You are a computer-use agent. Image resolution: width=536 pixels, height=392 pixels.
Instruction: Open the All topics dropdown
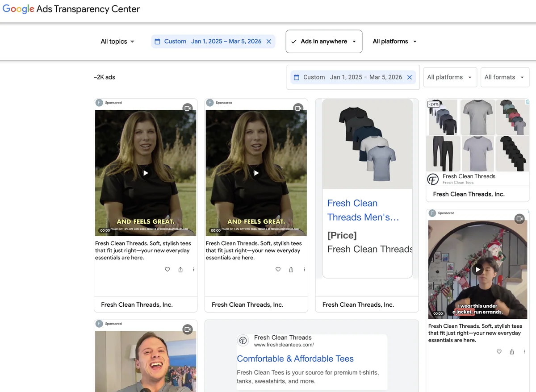pos(117,41)
